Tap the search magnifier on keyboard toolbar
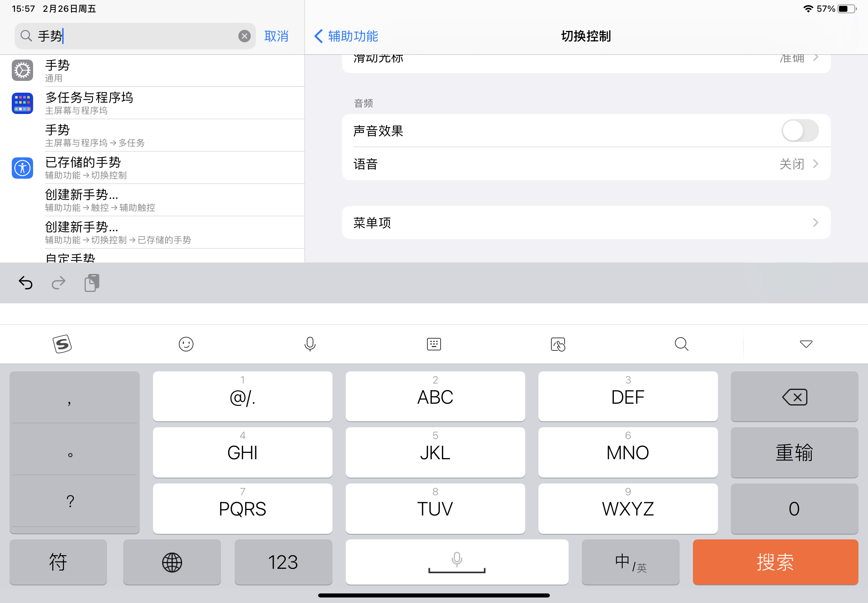This screenshot has width=868, height=603. click(x=681, y=344)
